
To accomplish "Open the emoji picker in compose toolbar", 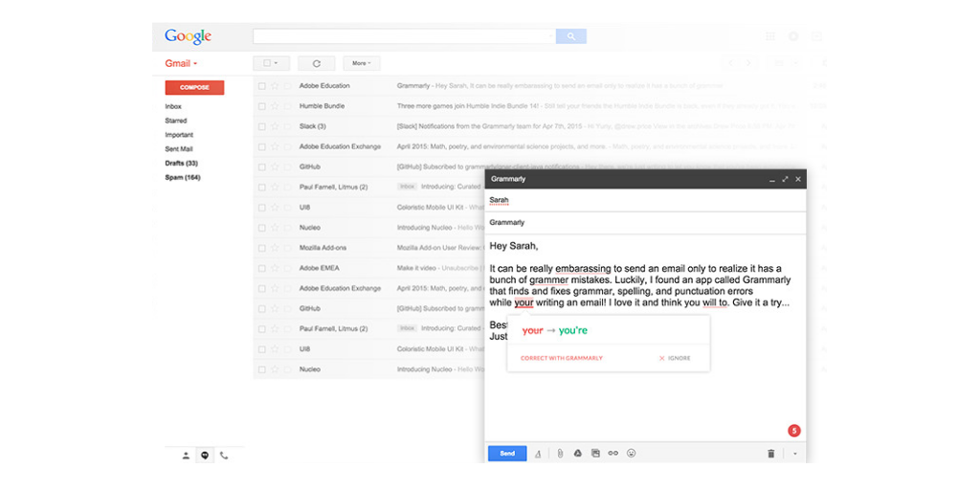I will click(632, 454).
